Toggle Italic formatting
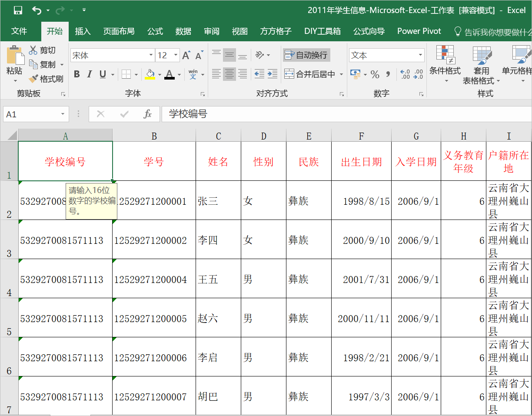This screenshot has width=532, height=416. tap(90, 74)
